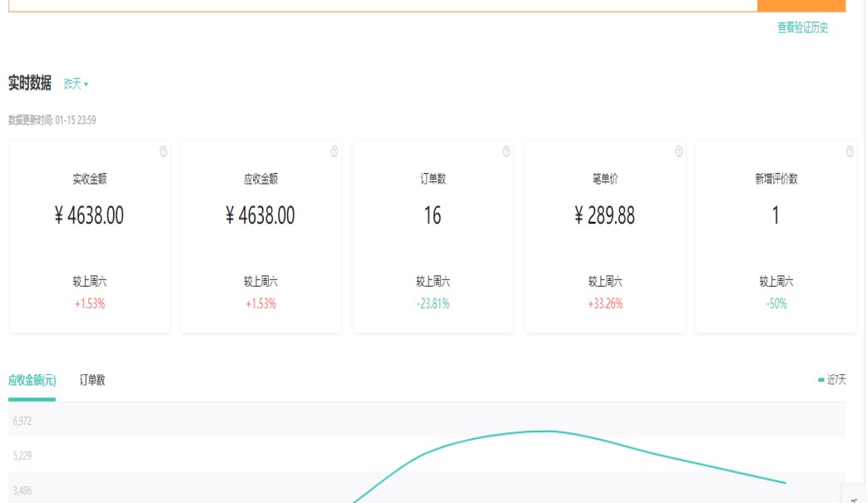This screenshot has width=868, height=503.
Task: Open the help tooltip for 订单数 card
Action: (506, 151)
